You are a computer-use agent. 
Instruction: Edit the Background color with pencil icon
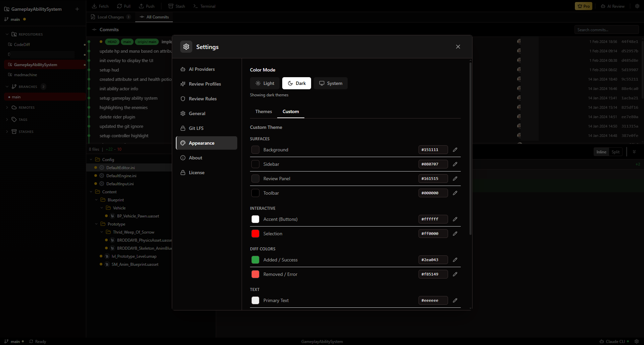(455, 150)
